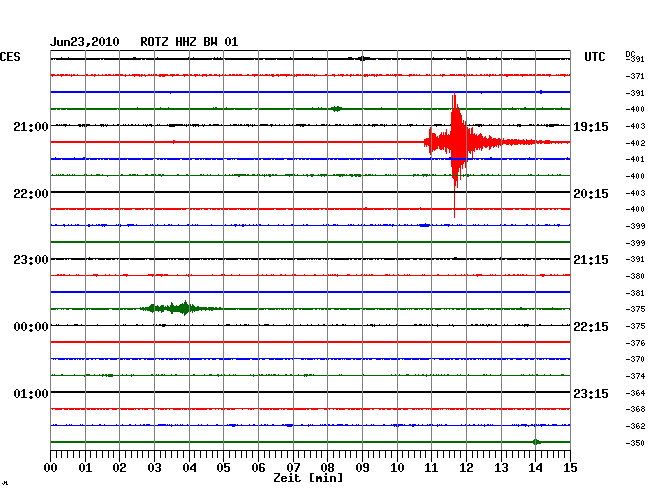
Task: Click the green blip near minute 14 on bottom trace
Action: click(x=536, y=442)
